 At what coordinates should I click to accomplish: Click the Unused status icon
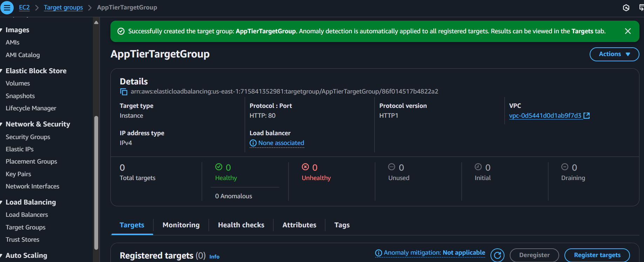pos(392,167)
